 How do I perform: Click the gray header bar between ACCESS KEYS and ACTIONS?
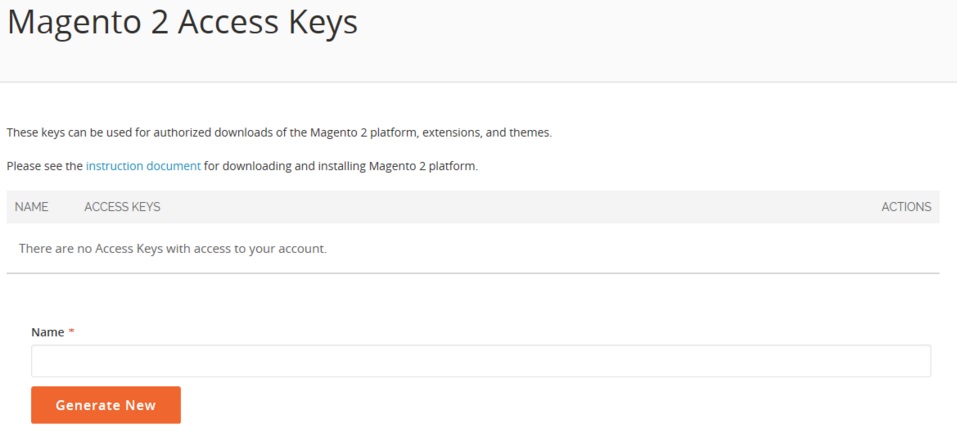(519, 207)
